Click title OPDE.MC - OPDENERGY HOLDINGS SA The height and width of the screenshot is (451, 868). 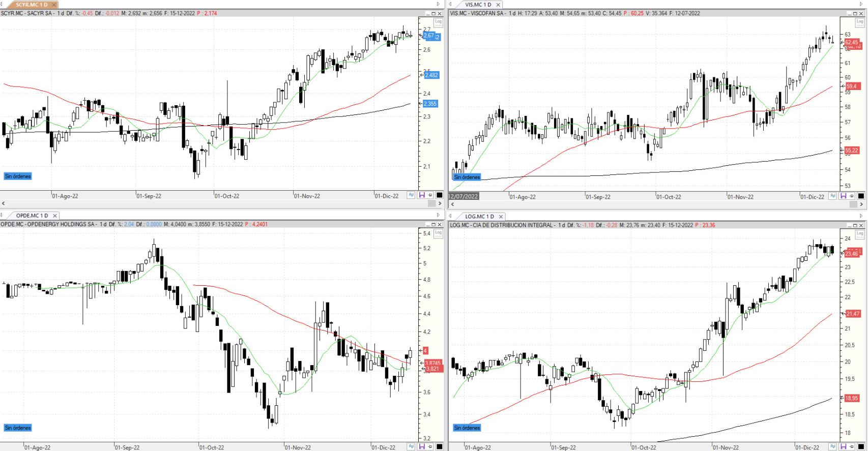[x=48, y=224]
